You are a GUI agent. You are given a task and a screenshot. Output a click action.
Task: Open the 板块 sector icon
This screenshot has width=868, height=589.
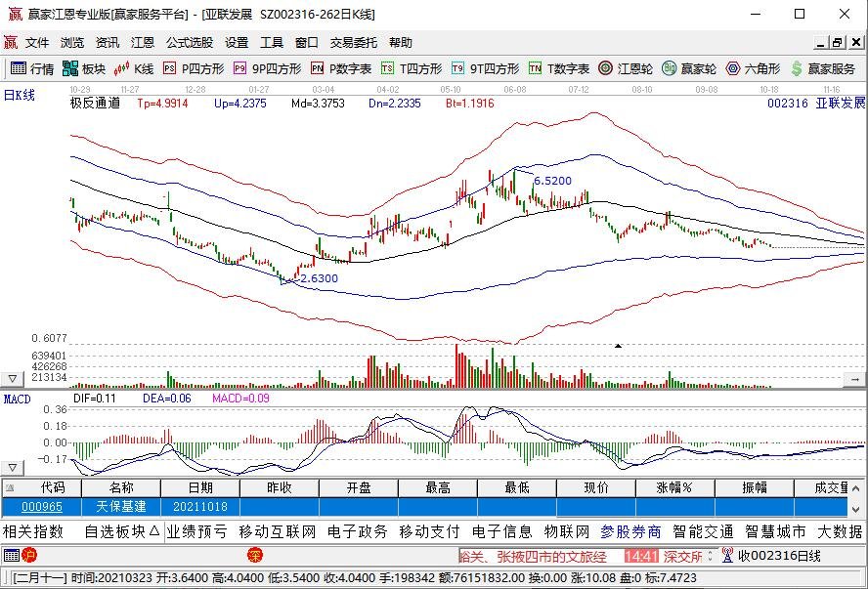click(x=70, y=68)
